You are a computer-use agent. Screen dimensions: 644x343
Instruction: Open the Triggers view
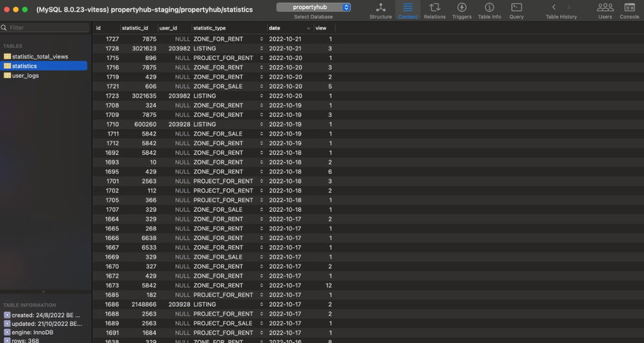coord(461,10)
